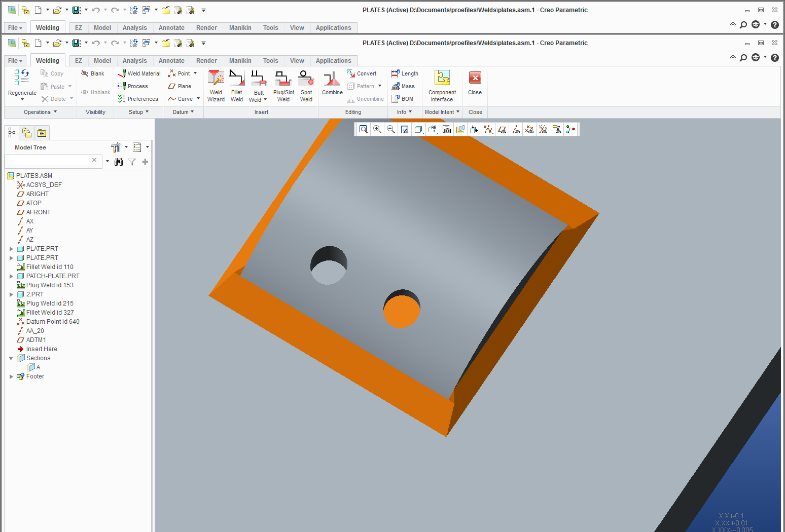Viewport: 785px width, 532px height.
Task: Open weld Process settings
Action: pyautogui.click(x=133, y=86)
